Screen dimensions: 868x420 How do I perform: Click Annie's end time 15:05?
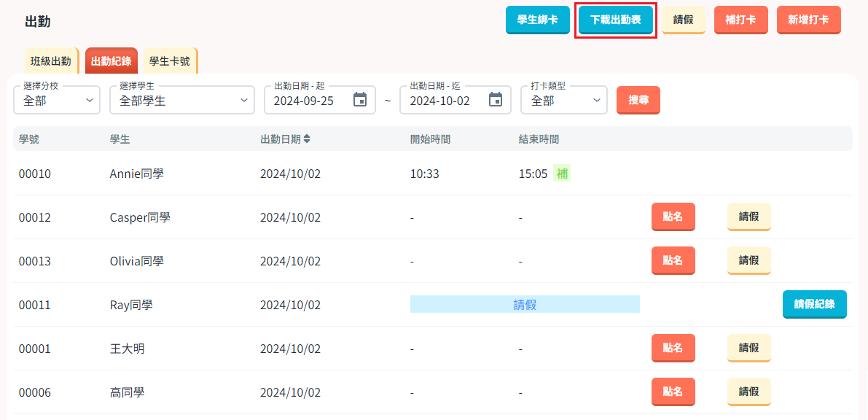[x=533, y=174]
